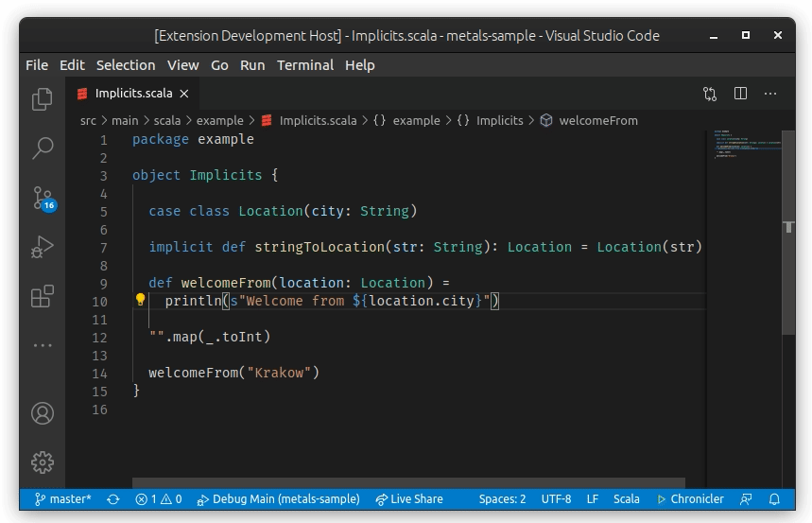Open notifications bell

click(x=774, y=499)
